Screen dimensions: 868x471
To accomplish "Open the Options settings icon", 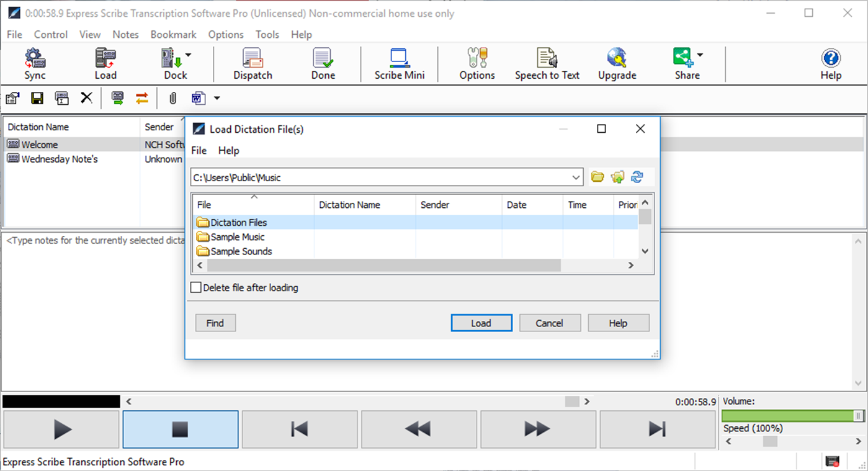I will click(x=477, y=64).
